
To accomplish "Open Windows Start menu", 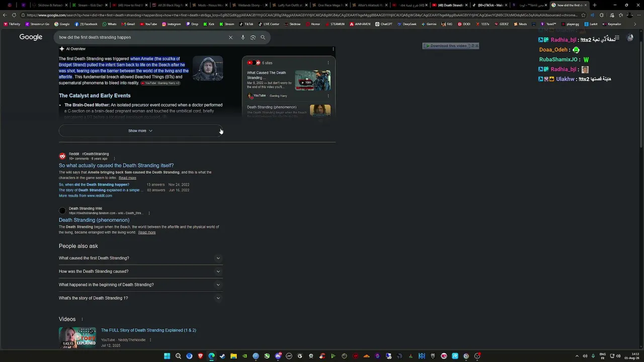I will (x=167, y=356).
